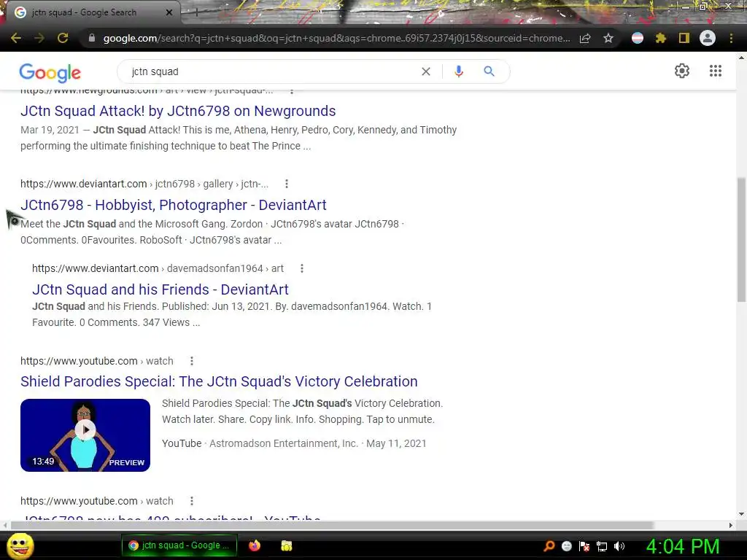747x560 pixels.
Task: Click youtube.com watch URL above Shield Parodies
Action: pos(97,361)
